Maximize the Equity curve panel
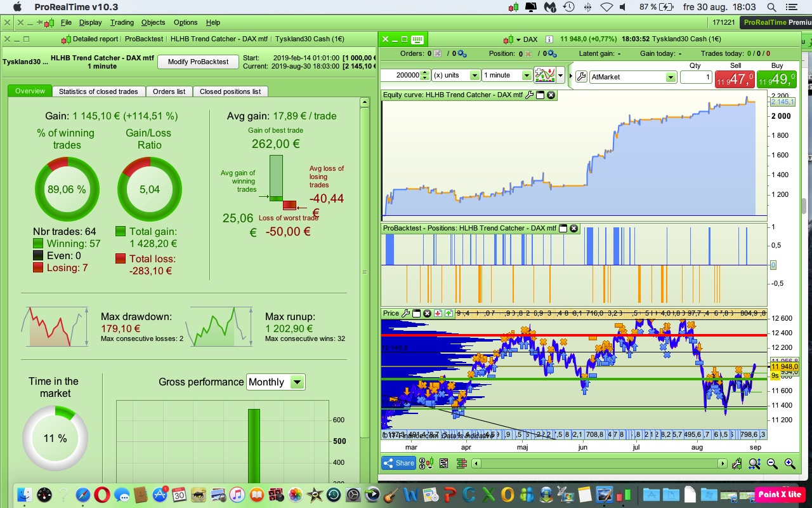 [540, 95]
